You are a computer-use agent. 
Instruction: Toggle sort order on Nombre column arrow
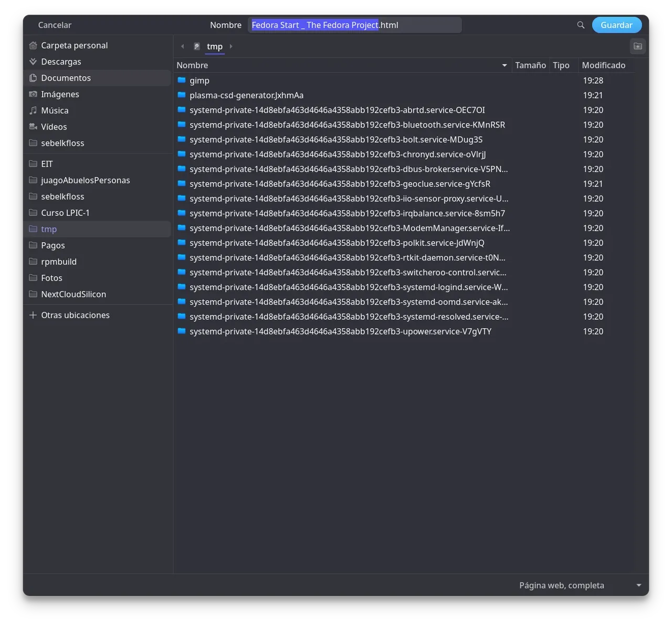pos(504,65)
